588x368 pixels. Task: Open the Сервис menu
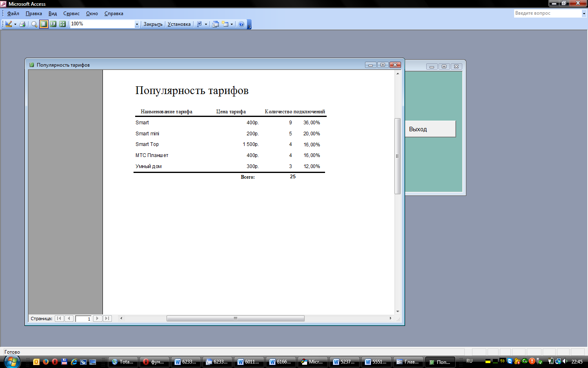(71, 13)
